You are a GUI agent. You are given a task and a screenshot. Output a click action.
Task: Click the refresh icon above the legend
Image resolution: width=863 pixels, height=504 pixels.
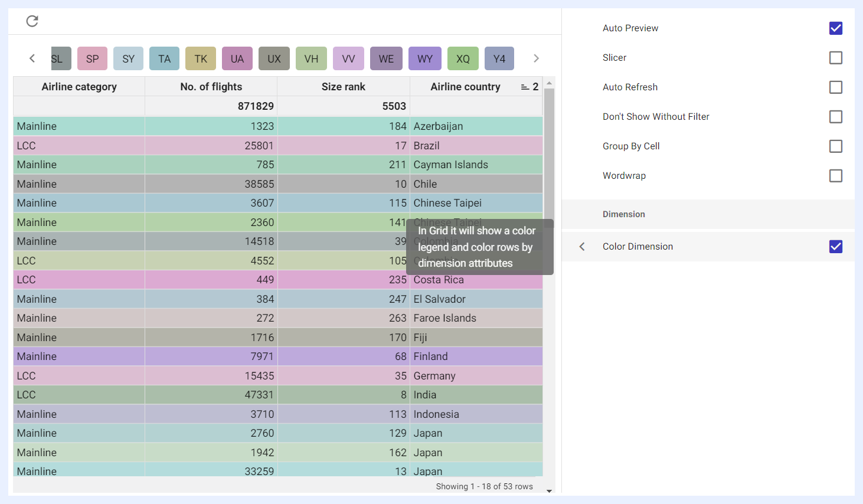point(32,21)
